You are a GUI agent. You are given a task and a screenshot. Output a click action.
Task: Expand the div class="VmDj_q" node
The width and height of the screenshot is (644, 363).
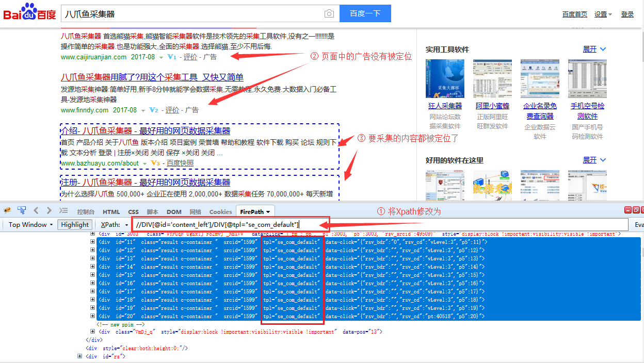point(93,332)
